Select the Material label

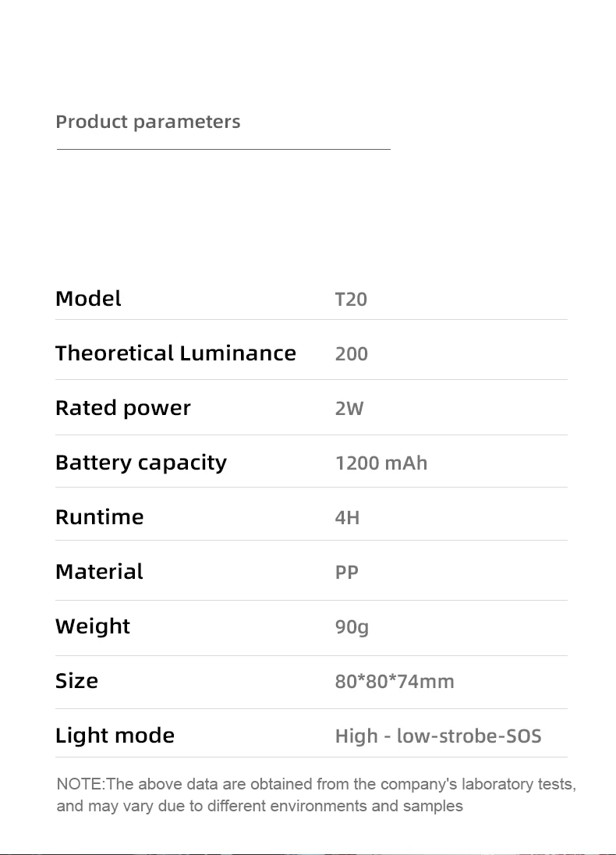point(99,571)
